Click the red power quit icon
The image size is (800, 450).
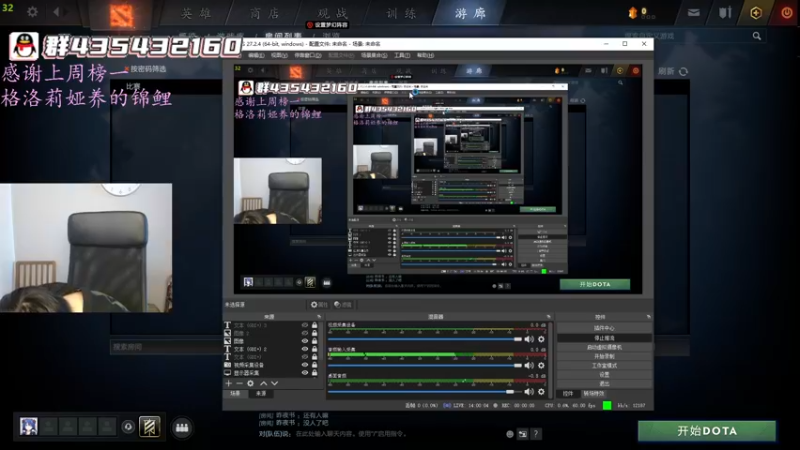pos(787,13)
